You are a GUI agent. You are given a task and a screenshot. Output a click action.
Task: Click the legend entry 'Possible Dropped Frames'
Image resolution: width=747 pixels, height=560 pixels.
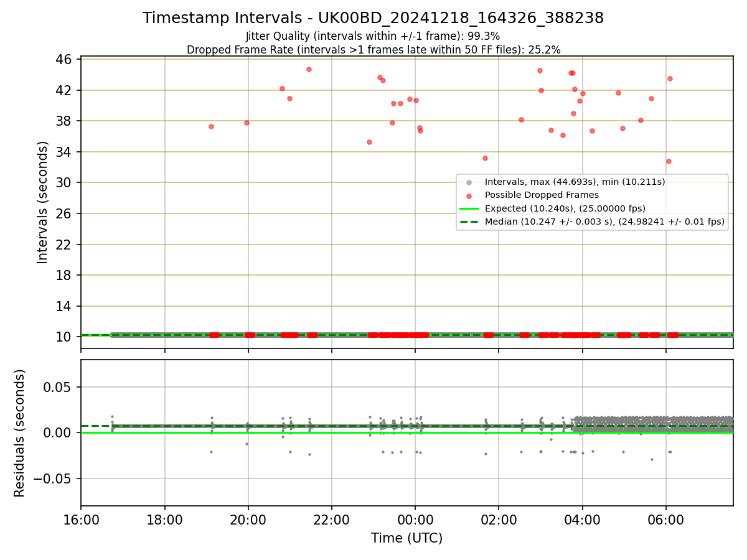click(542, 195)
